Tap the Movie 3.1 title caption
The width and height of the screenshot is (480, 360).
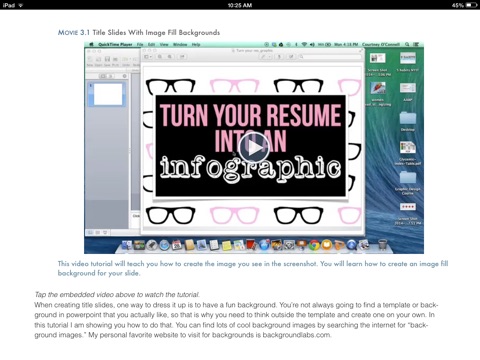(139, 33)
